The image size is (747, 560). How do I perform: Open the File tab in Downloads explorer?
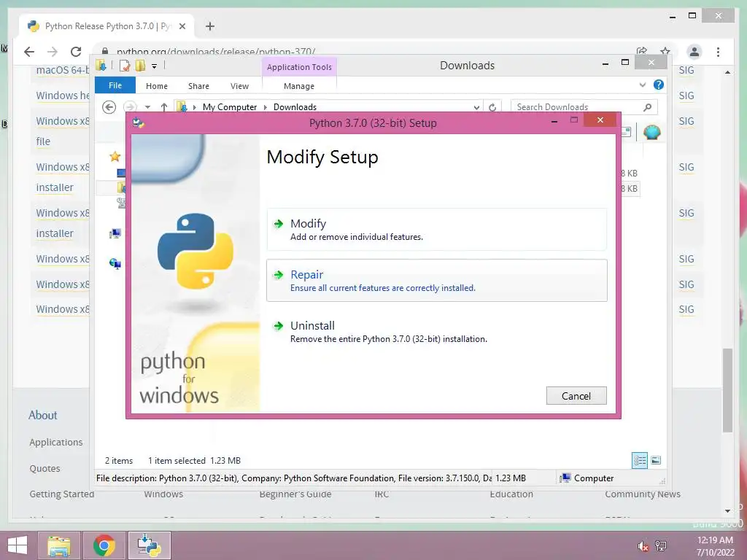[115, 85]
